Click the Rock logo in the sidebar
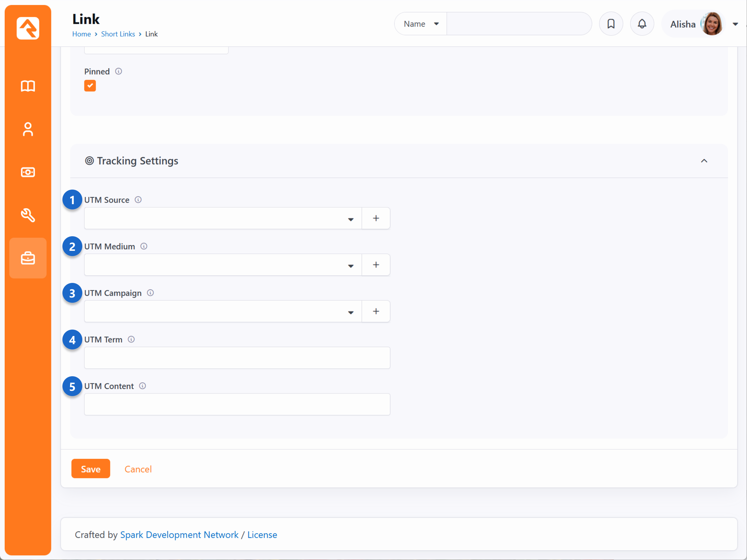Image resolution: width=747 pixels, height=560 pixels. (28, 28)
